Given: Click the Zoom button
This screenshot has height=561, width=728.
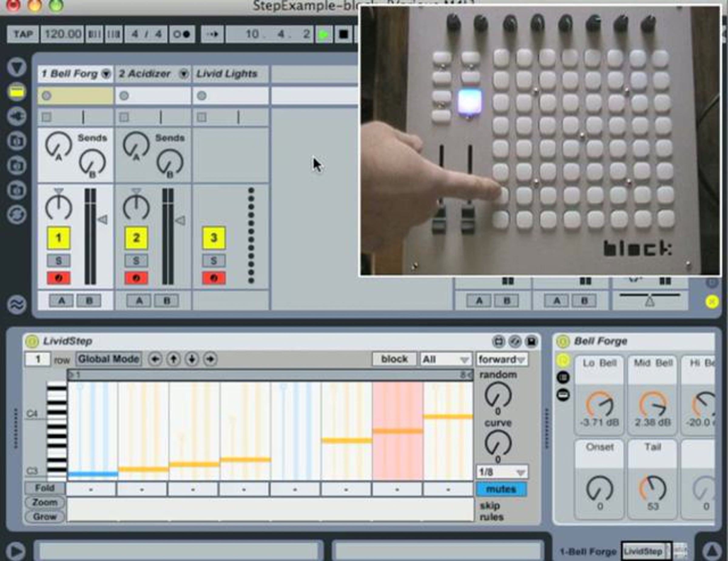Looking at the screenshot, I should click(x=45, y=502).
